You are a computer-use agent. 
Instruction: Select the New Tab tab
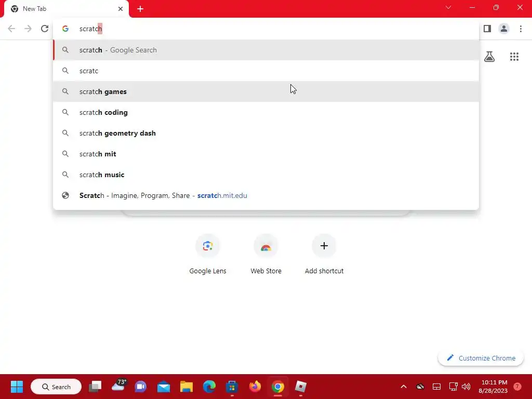(66, 9)
